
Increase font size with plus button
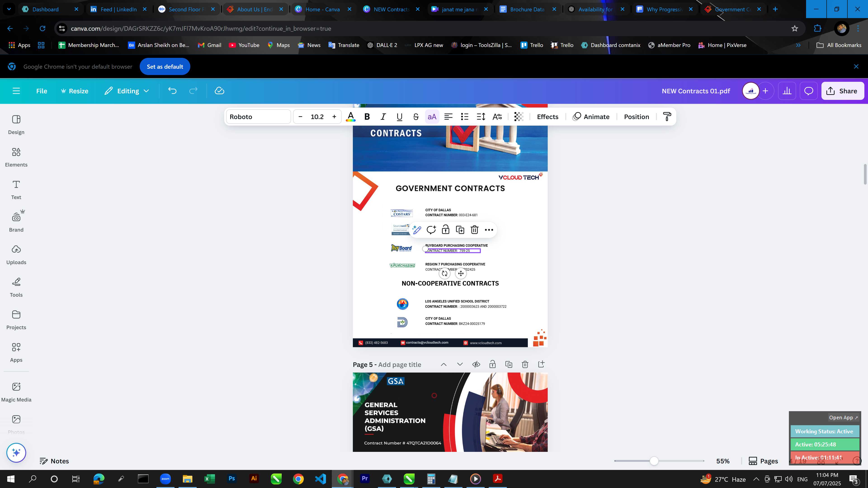334,117
